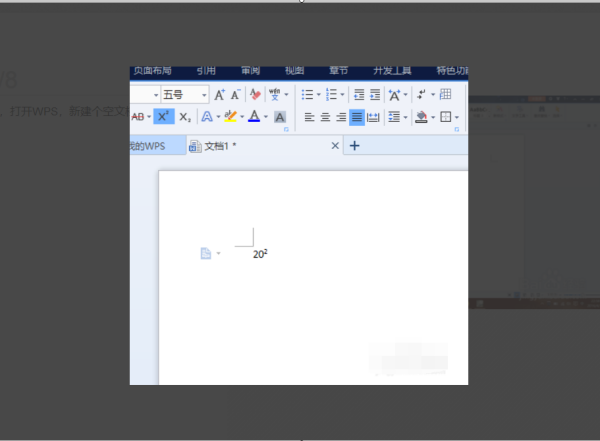Open the 视图 ribbon tab
The width and height of the screenshot is (600, 441).
pyautogui.click(x=295, y=71)
